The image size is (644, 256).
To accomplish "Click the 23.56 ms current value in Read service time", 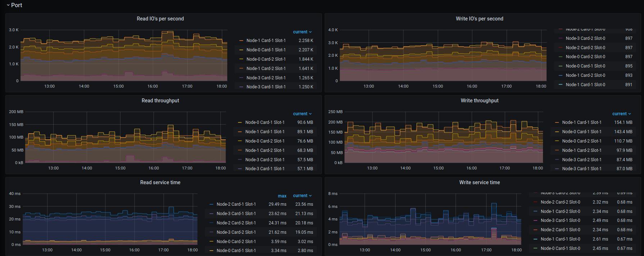I will point(304,204).
